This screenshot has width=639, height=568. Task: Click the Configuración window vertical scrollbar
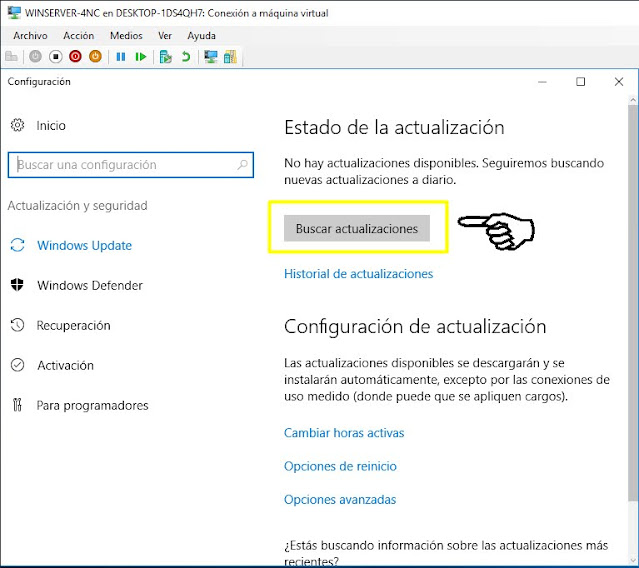point(633,302)
